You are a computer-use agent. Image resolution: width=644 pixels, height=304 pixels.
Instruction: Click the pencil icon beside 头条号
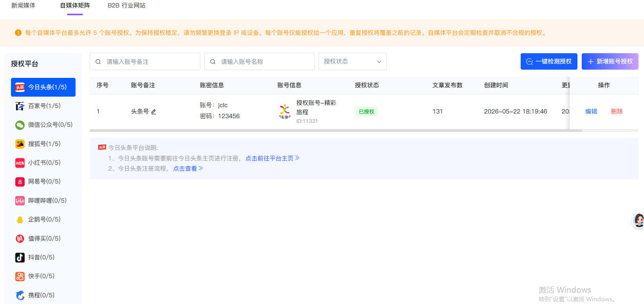pos(153,112)
